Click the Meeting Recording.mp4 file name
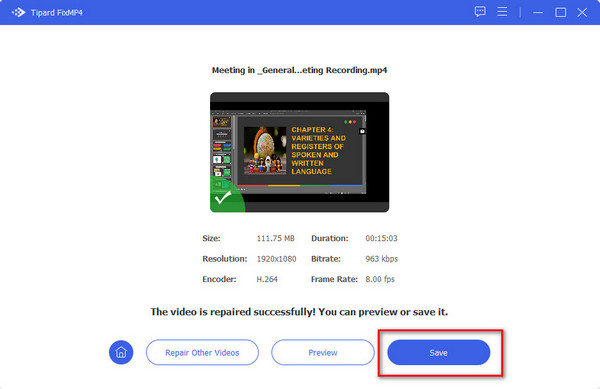Screen dimensions: 600x389 tap(300, 70)
